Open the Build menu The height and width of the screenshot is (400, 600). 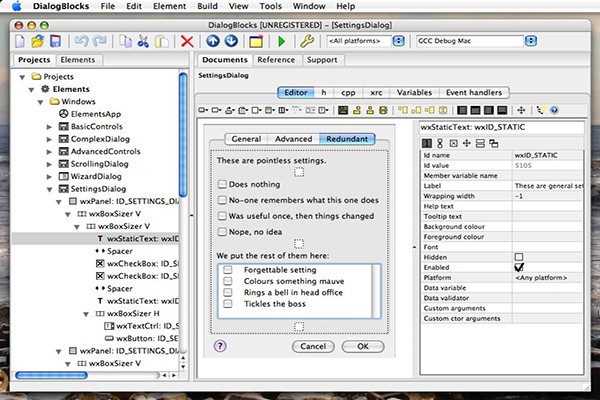[207, 6]
